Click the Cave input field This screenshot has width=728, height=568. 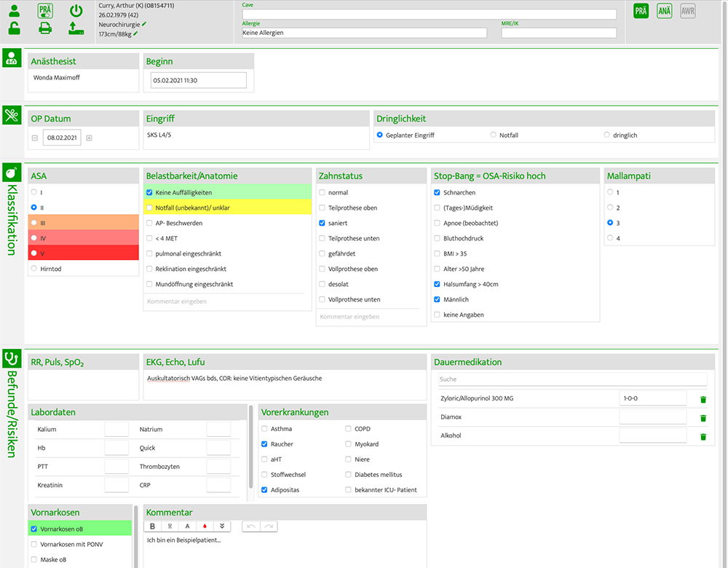[x=429, y=15]
